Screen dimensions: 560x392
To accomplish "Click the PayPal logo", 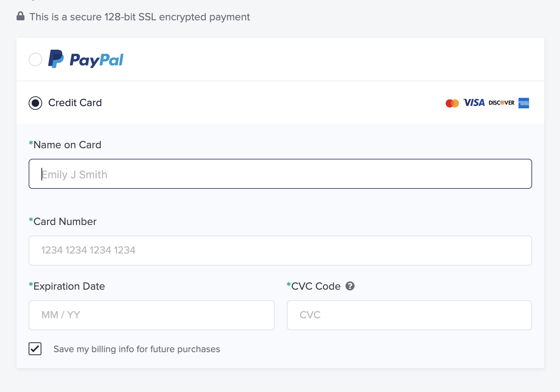I will [86, 59].
